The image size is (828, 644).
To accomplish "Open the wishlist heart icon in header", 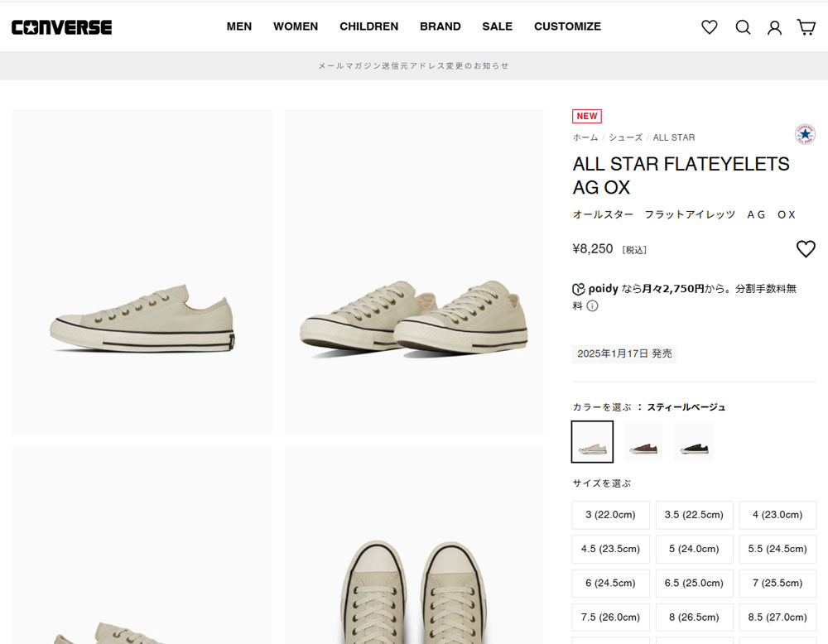I will pos(710,27).
